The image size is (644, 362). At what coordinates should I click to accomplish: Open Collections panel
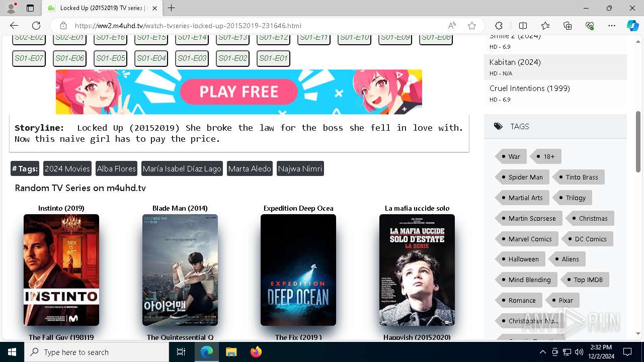[x=568, y=26]
